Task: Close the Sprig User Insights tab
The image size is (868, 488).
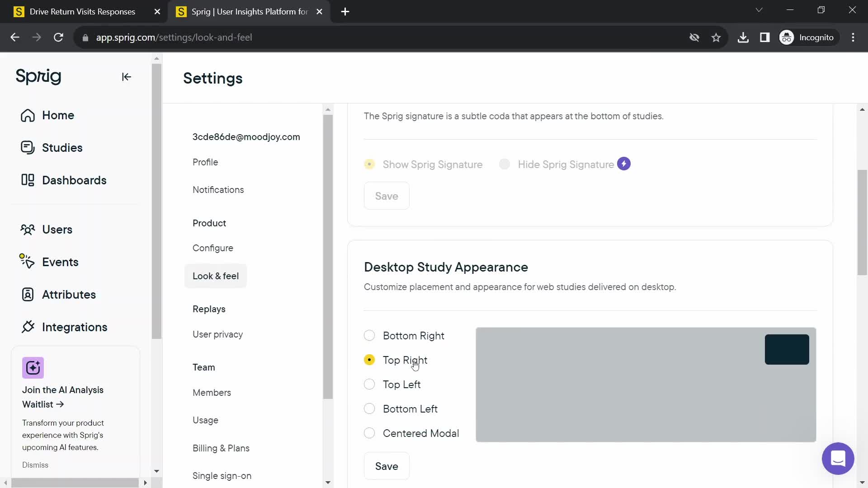Action: pos(319,12)
